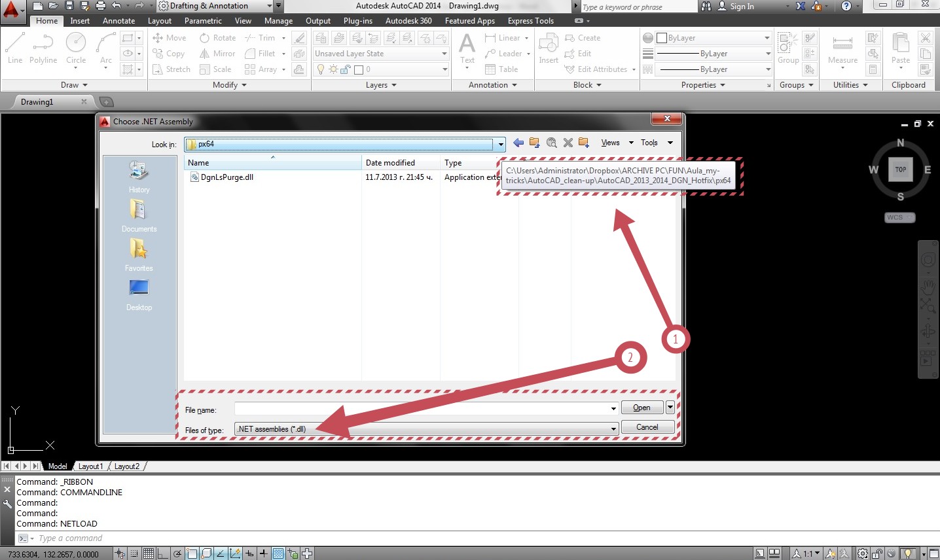940x560 pixels.
Task: Toggle Grid Display in status bar
Action: pos(149,553)
